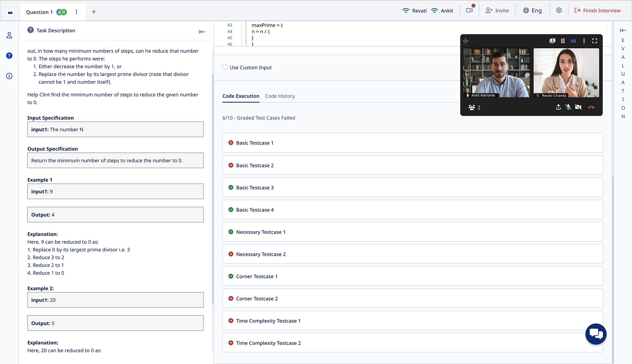Open the help question-mark sidebar icon
This screenshot has width=632, height=364.
[x=9, y=56]
